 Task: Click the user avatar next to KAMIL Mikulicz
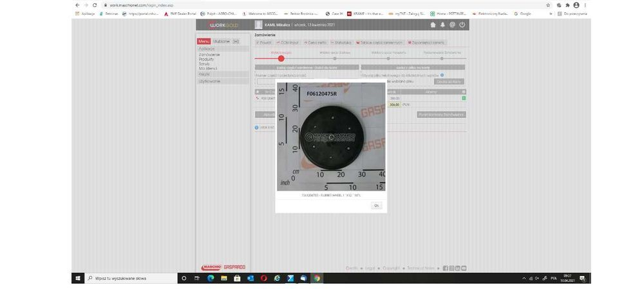click(258, 25)
